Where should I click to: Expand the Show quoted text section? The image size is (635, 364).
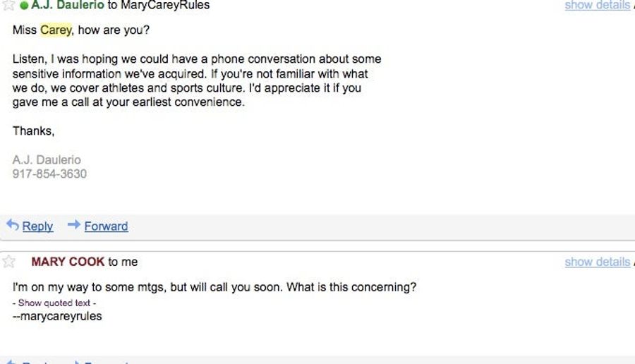[54, 303]
